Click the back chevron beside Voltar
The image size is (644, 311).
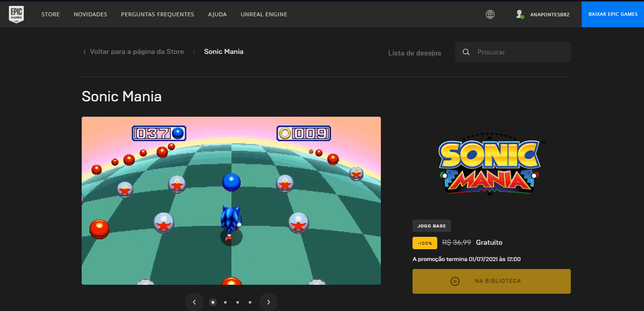click(85, 52)
